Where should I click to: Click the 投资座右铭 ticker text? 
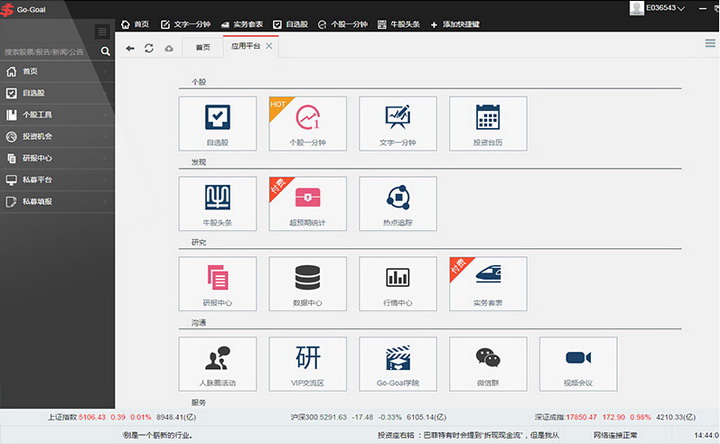(468, 435)
